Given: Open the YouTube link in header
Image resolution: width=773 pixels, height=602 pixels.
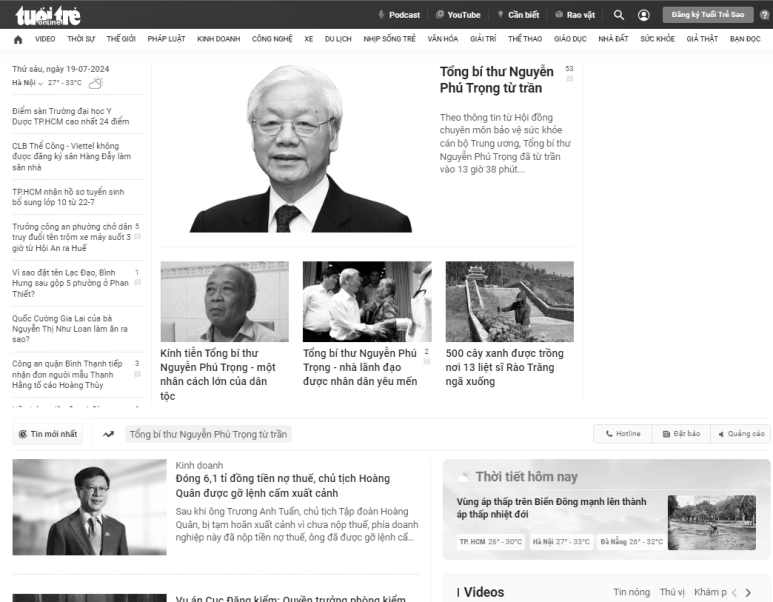Looking at the screenshot, I should (x=458, y=15).
